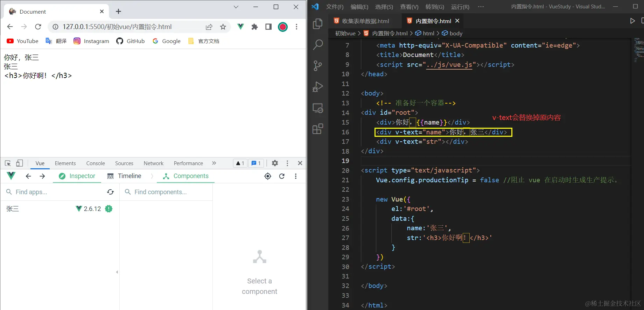The width and height of the screenshot is (644, 310).
Task: Close the DevTools panel
Action: [x=300, y=163]
